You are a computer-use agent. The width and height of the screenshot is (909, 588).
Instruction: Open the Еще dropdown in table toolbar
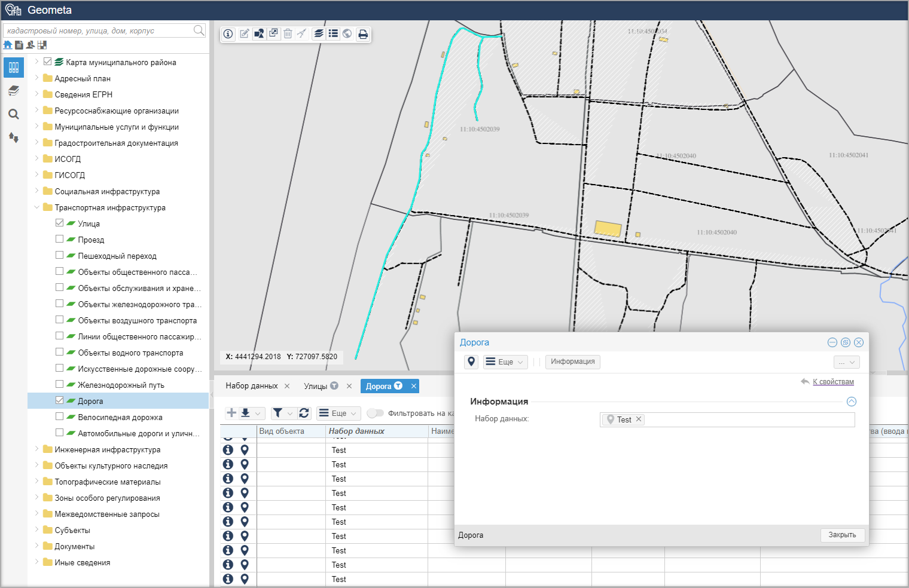[x=338, y=413]
